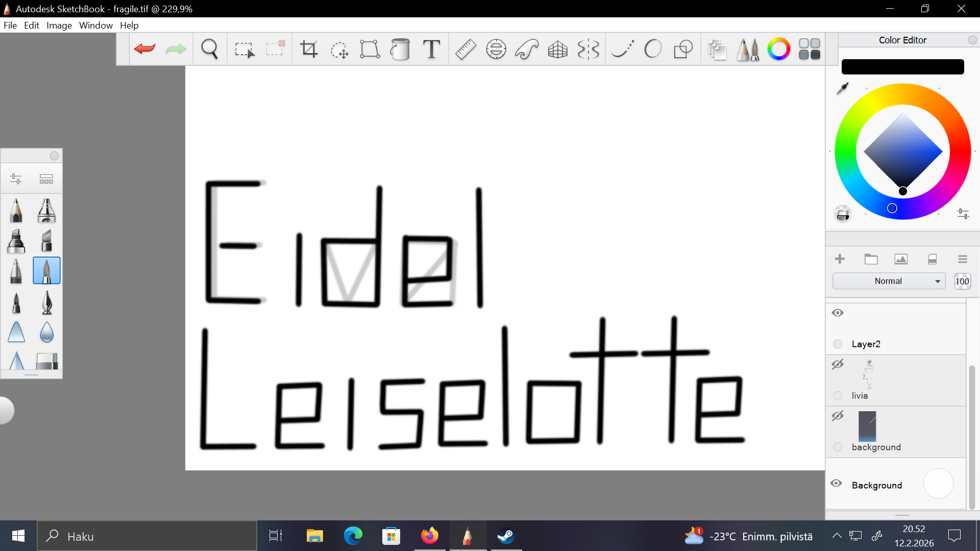Open Firefox from the taskbar
The height and width of the screenshot is (551, 980).
tap(430, 536)
